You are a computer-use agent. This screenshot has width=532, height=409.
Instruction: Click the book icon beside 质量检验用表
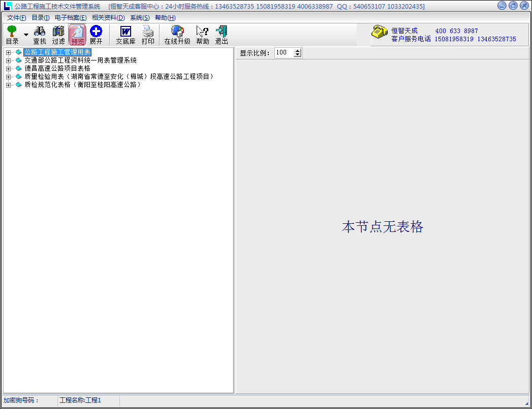click(x=19, y=77)
